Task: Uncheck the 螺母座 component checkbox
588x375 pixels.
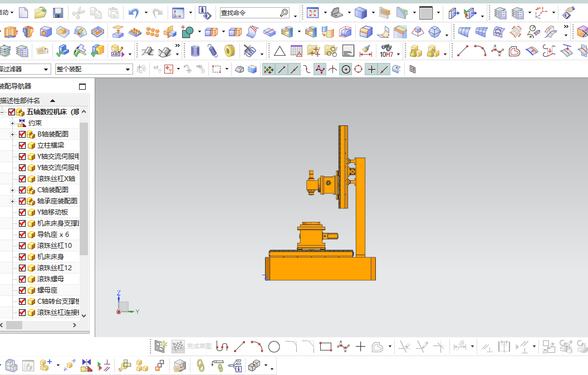Action: (x=22, y=290)
